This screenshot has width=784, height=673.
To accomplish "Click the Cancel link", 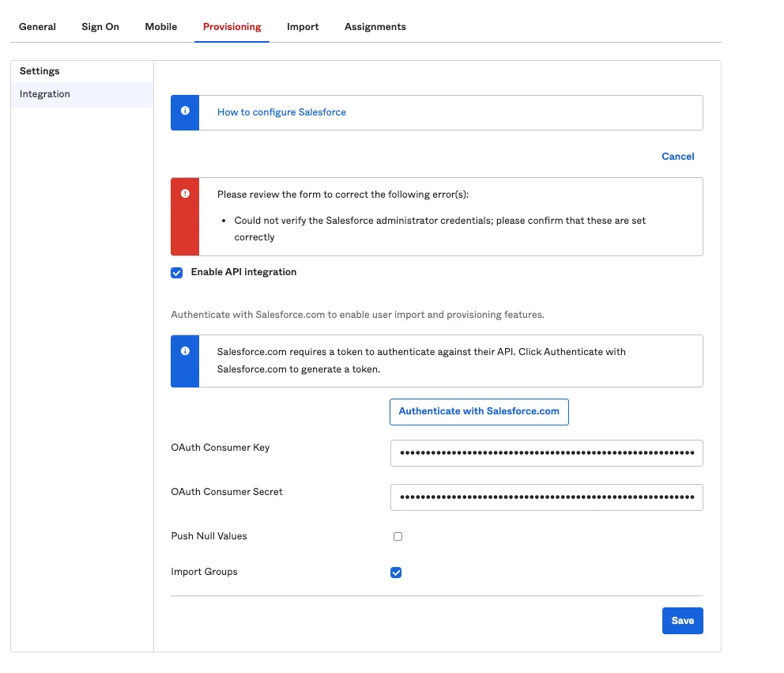I will 677,157.
